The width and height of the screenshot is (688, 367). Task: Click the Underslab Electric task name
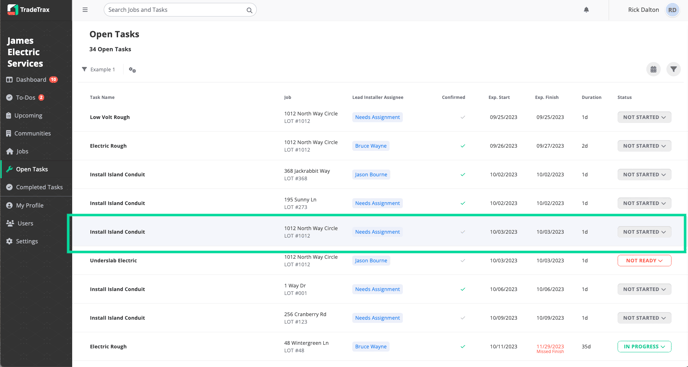[x=113, y=261]
